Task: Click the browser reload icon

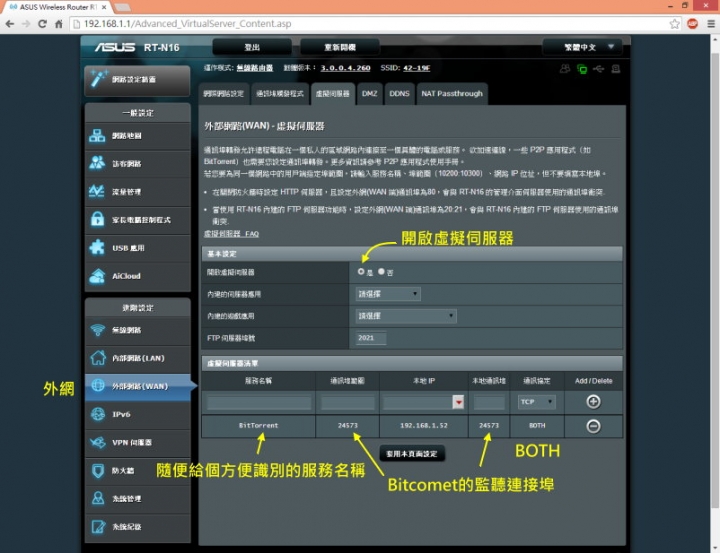Action: [x=42, y=24]
